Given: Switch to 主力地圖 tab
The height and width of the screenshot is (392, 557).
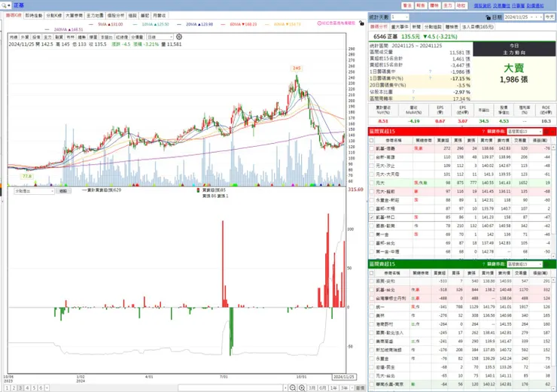Looking at the screenshot, I should pos(95,16).
